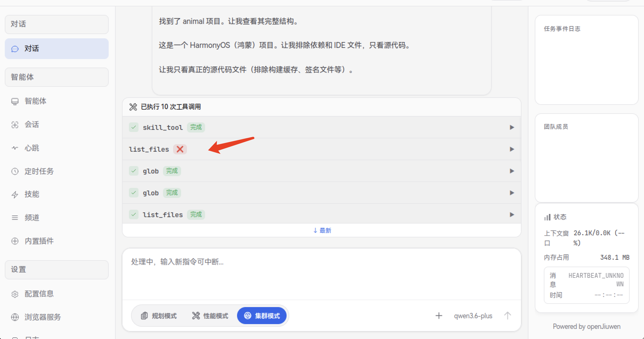Click the send arrow button
Viewport: 644px width, 339px height.
coord(508,316)
